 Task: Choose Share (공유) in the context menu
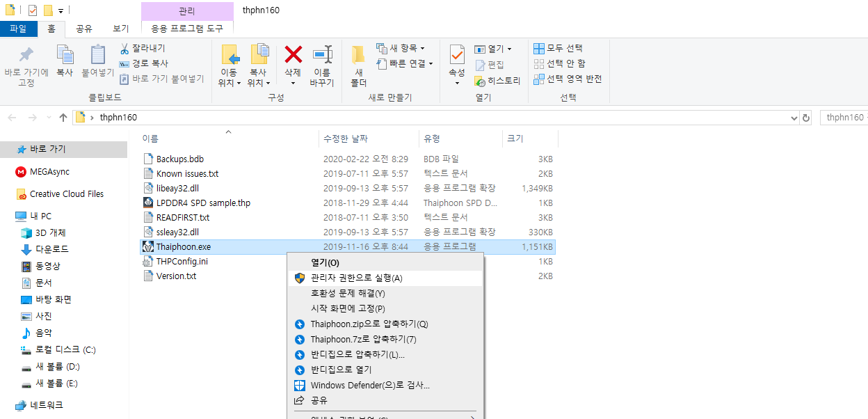(385, 400)
